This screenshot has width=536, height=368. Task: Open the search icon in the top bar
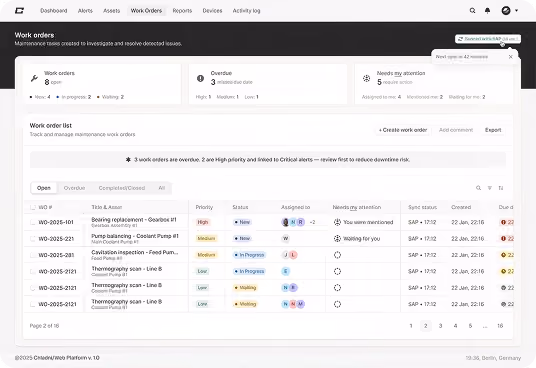(x=472, y=11)
